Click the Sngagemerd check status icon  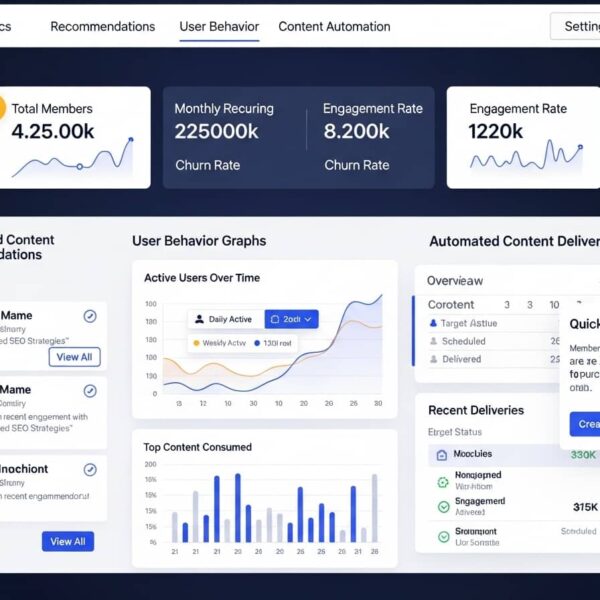click(443, 507)
